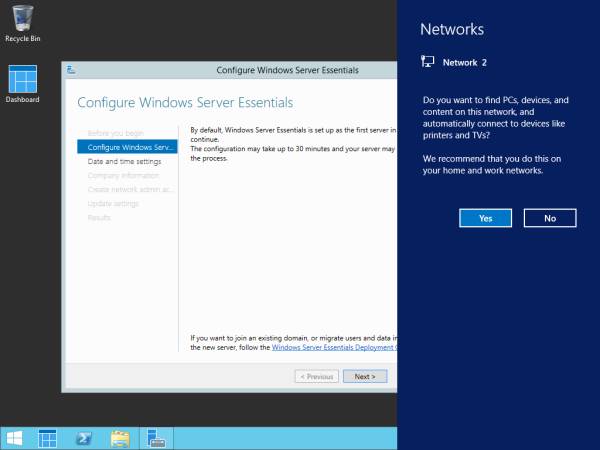The height and width of the screenshot is (450, 600).
Task: Open the Dashboard from the taskbar
Action: point(47,439)
